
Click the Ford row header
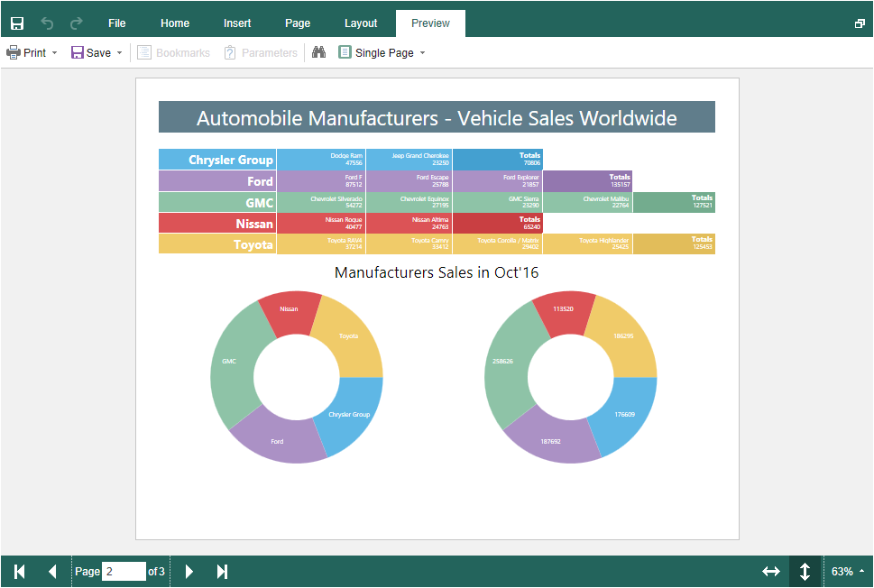[x=217, y=181]
